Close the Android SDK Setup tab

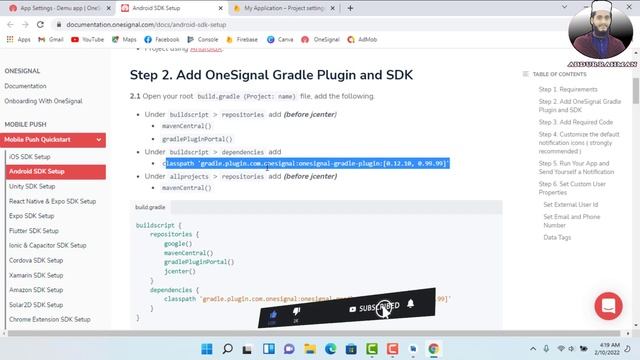click(x=220, y=8)
